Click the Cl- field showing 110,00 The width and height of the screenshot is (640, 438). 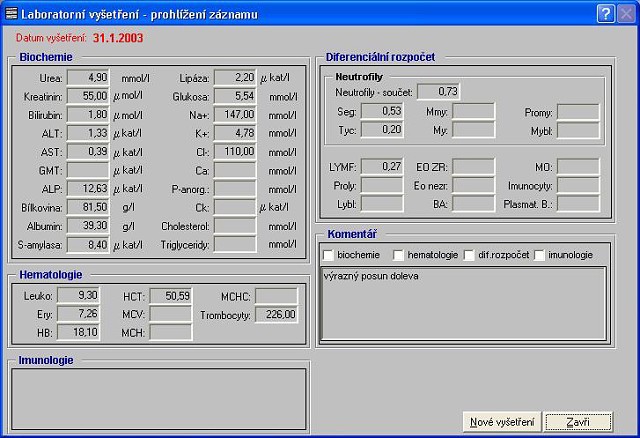pyautogui.click(x=235, y=151)
